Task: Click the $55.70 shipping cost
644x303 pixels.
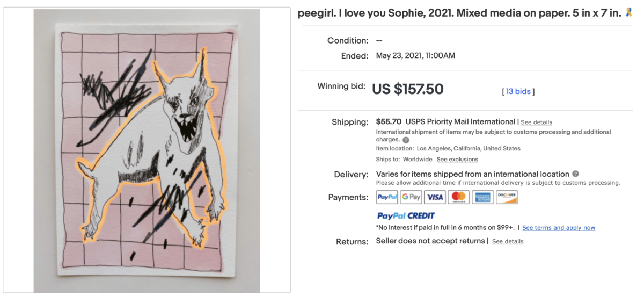Action: [x=389, y=122]
